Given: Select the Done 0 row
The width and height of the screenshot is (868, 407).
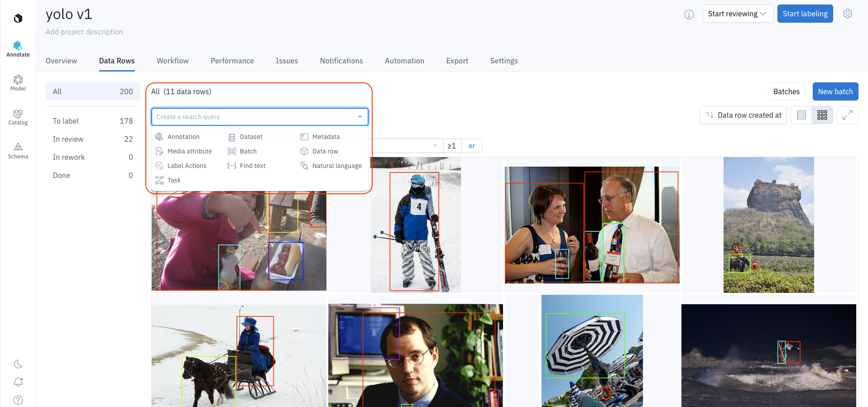Looking at the screenshot, I should pyautogui.click(x=93, y=175).
